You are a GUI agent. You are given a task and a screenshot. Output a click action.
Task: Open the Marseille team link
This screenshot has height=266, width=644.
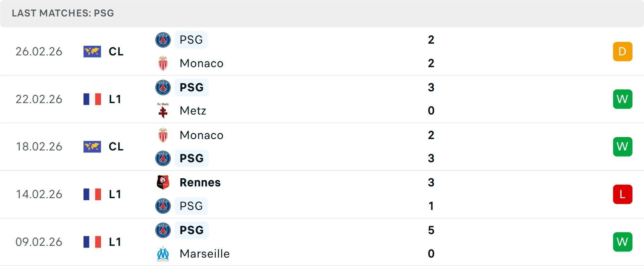[205, 254]
